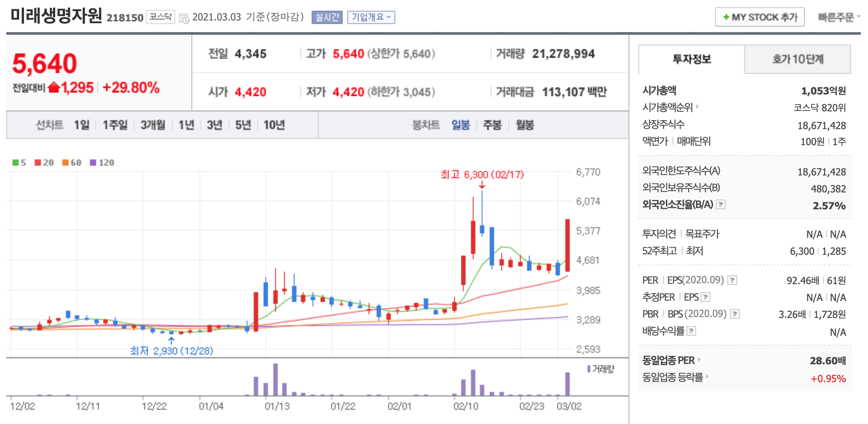Click the red 20-day moving average swatch
The height and width of the screenshot is (424, 868).
(38, 163)
